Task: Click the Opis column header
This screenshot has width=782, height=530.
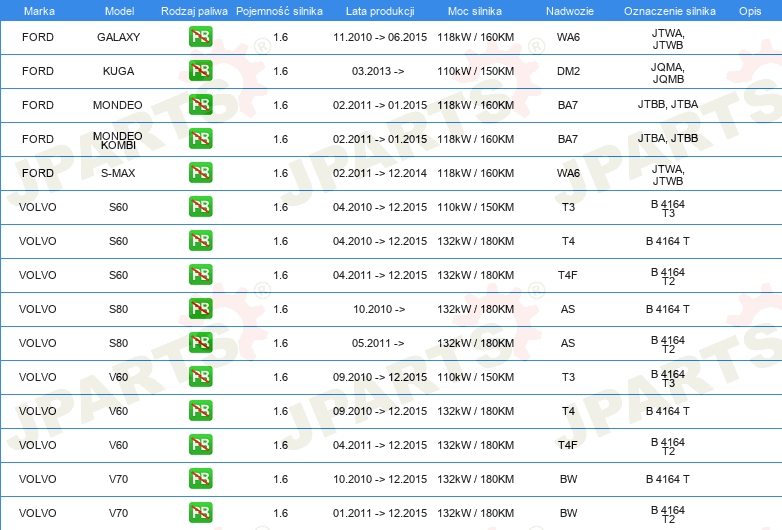Action: coord(749,10)
